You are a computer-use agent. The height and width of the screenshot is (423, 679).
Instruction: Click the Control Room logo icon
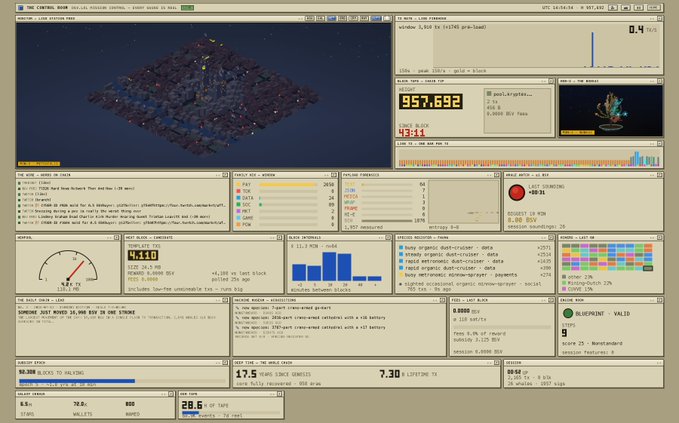(21, 8)
